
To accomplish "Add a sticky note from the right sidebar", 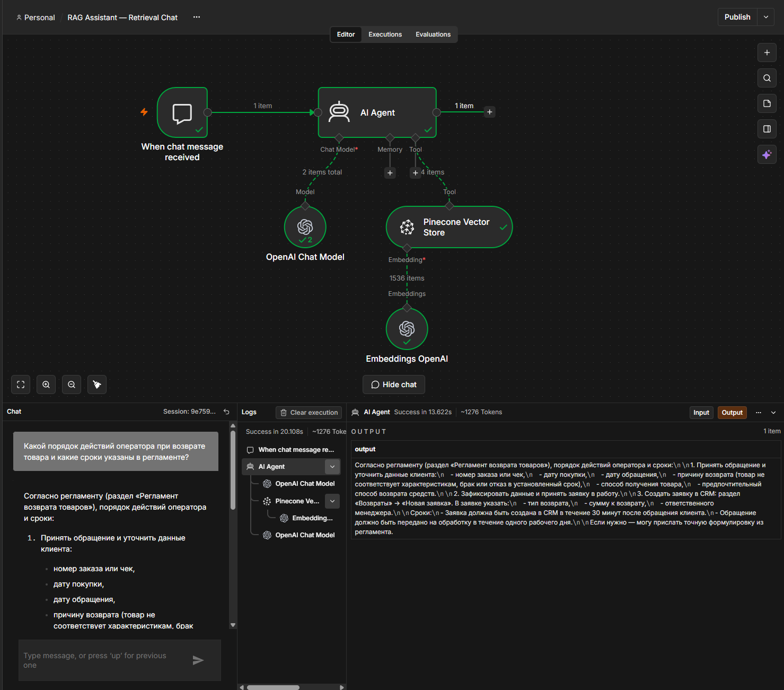I will [x=767, y=103].
